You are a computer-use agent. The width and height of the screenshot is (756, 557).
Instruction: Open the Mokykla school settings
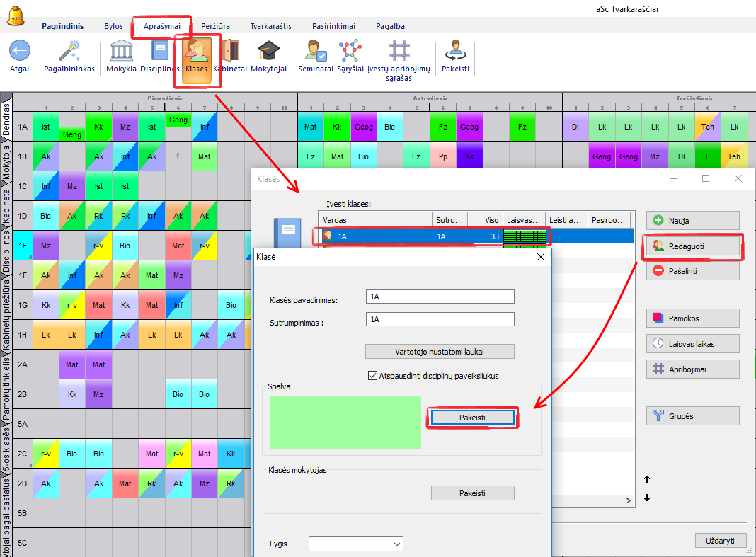point(121,52)
